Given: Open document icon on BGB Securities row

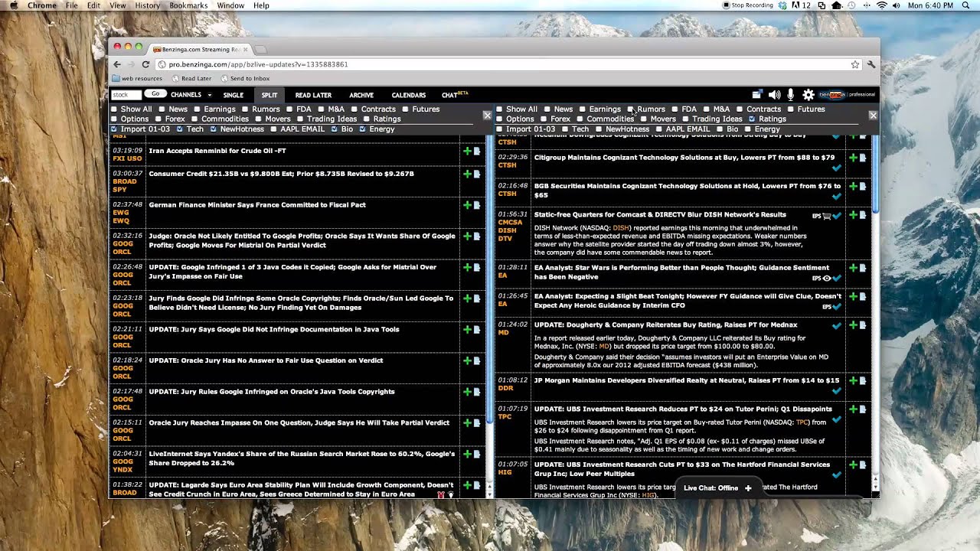Looking at the screenshot, I should pyautogui.click(x=863, y=186).
